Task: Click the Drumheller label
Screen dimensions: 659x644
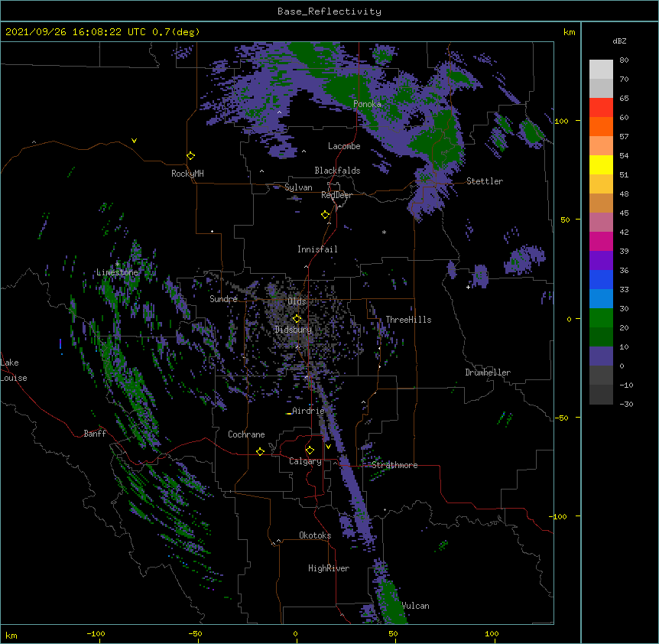Action: coord(488,372)
